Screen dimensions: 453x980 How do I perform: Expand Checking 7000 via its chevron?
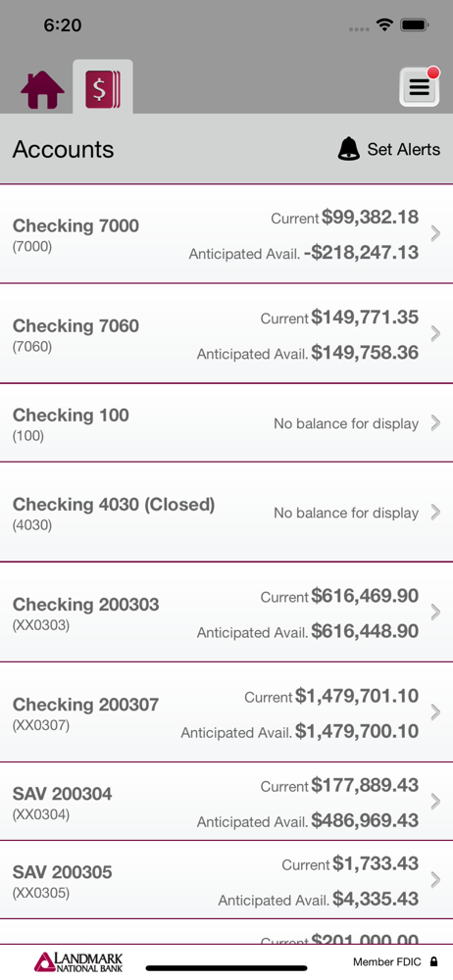[x=435, y=234]
